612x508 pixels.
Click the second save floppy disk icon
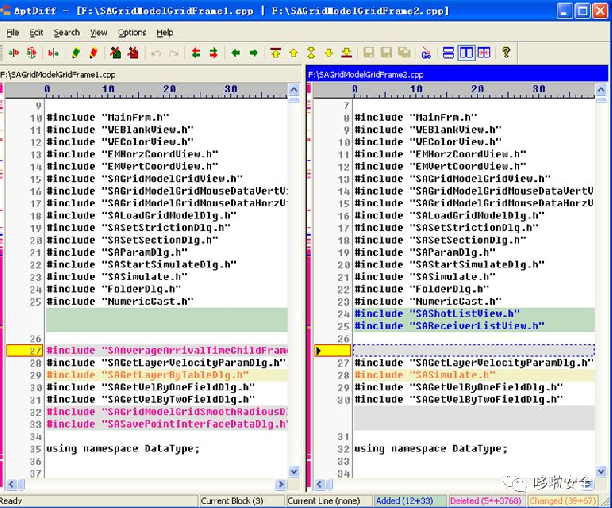[x=386, y=53]
